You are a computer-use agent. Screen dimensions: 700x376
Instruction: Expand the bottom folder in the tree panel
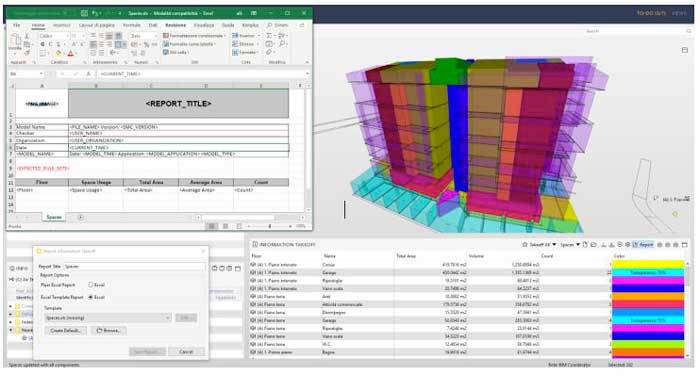coord(11,330)
